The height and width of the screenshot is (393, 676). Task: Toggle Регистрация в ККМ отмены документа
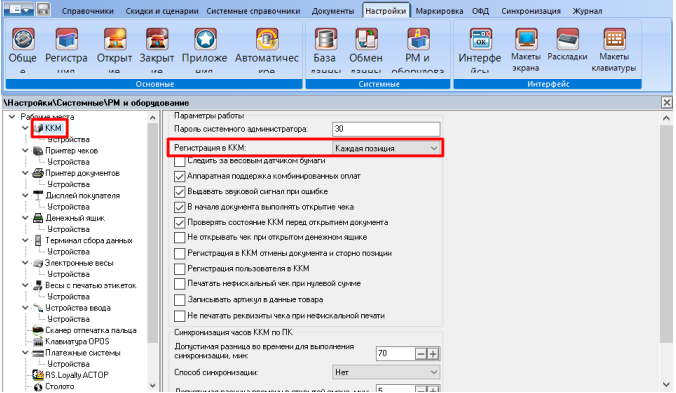click(179, 253)
